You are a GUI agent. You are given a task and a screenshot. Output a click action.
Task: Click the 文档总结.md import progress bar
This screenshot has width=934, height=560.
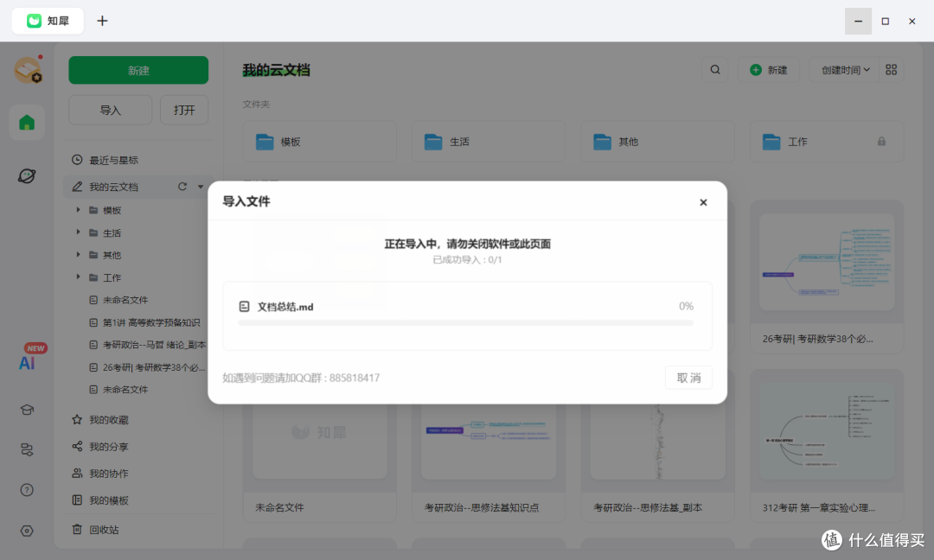(465, 323)
